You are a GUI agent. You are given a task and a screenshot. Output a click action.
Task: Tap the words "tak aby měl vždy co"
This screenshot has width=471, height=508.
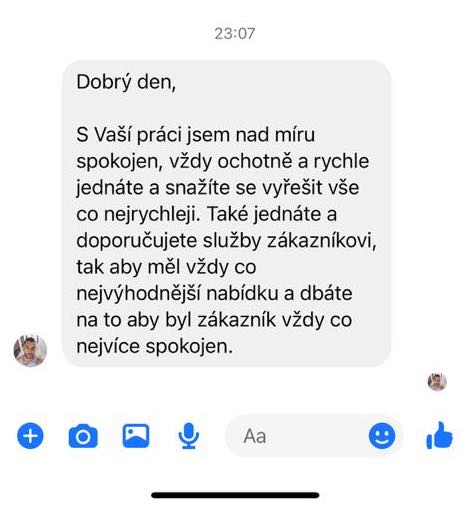[166, 267]
